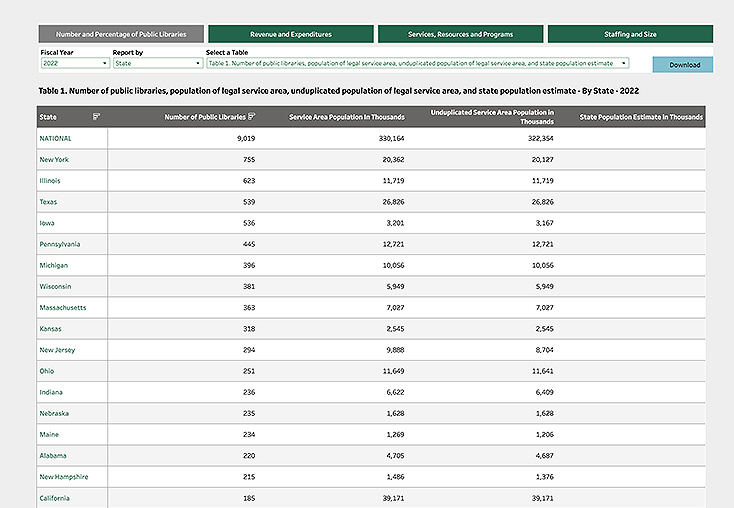The image size is (734, 508).
Task: Open the Report by State dropdown
Action: 157,63
